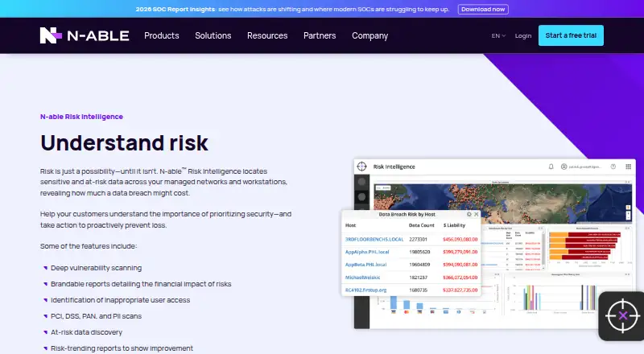Click the large crosshair badge icon

(622, 316)
